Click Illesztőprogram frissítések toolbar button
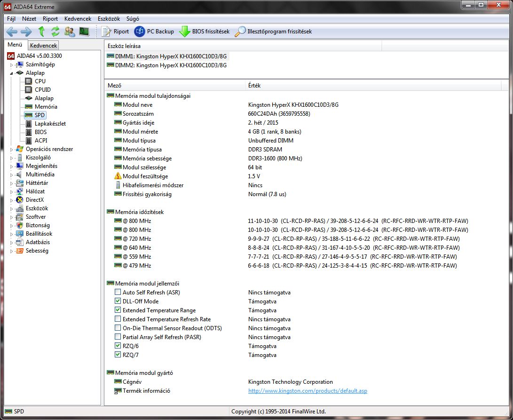This screenshot has width=513, height=420. pos(273,32)
